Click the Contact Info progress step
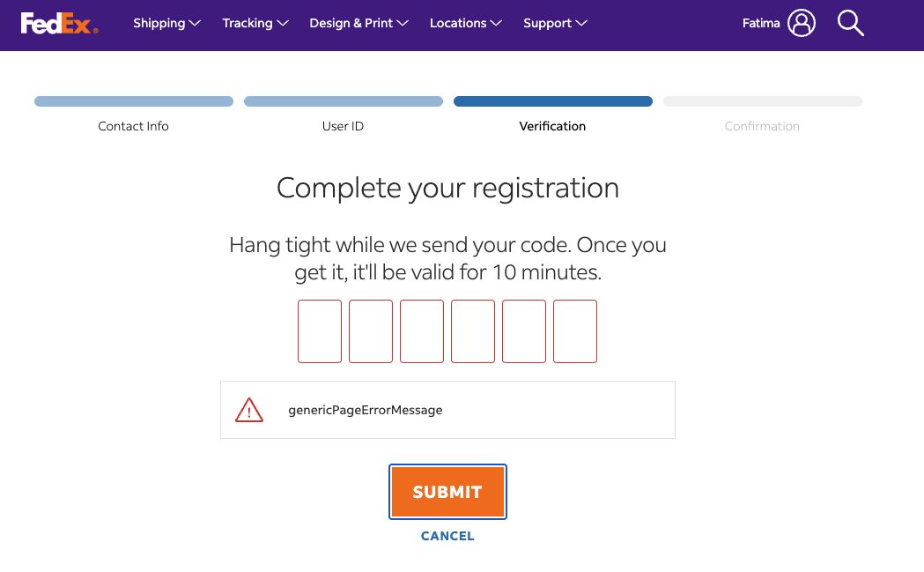Screen dimensions: 924x572 point(133,126)
